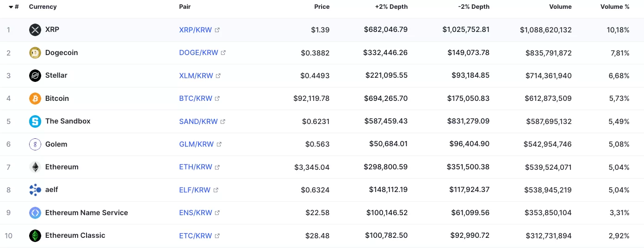
Task: Sort by Price column header
Action: [322, 7]
